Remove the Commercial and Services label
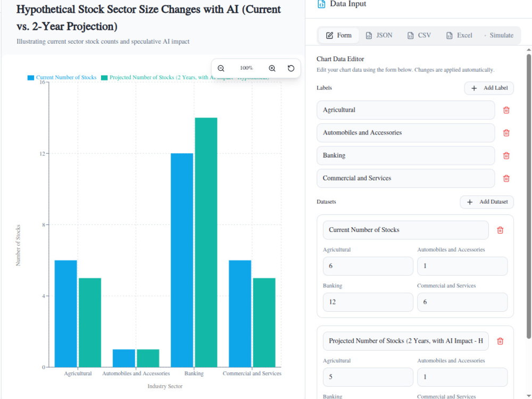Image resolution: width=532 pixels, height=399 pixels. [506, 178]
